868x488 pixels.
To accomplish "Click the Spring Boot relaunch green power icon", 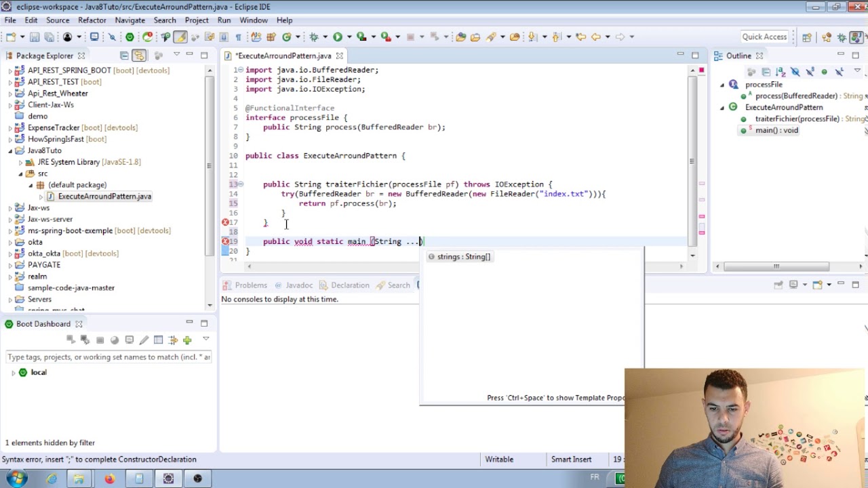I will 130,37.
